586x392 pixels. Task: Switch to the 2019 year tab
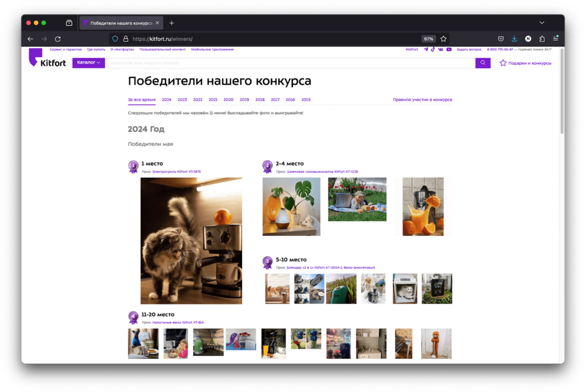coord(244,100)
